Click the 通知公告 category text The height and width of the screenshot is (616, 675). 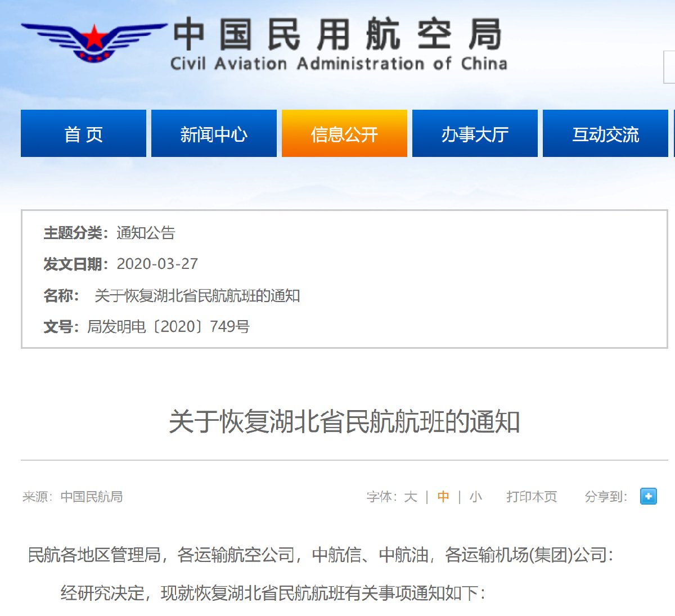[x=146, y=233]
